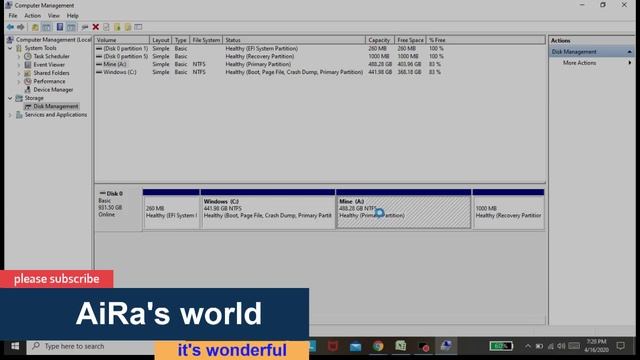Screen dimensions: 640x360
Task: Click the red X Delete toolbar icon
Action: pos(96,27)
